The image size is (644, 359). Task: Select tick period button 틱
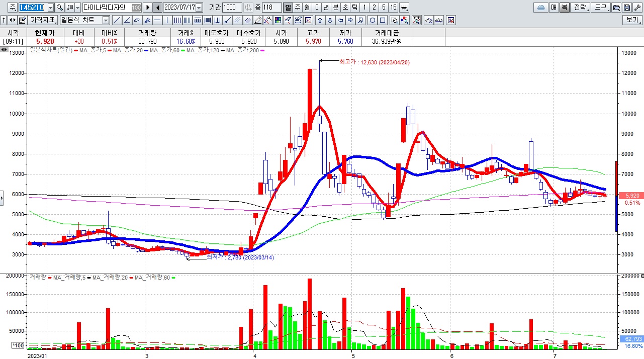355,8
